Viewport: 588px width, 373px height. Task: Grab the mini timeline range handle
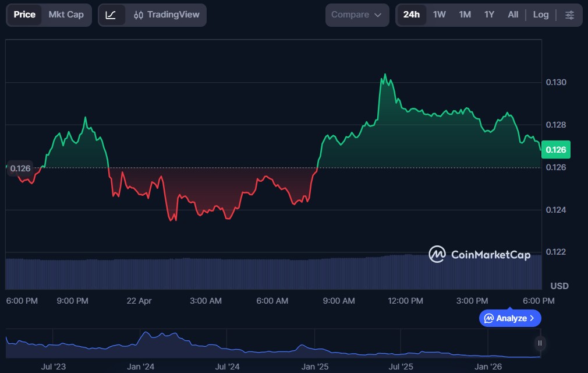coord(540,343)
